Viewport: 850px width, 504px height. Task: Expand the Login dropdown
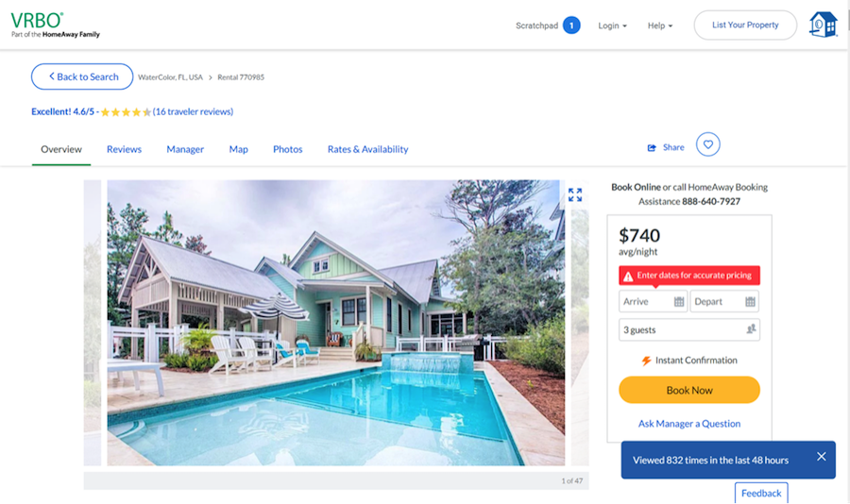coord(612,25)
